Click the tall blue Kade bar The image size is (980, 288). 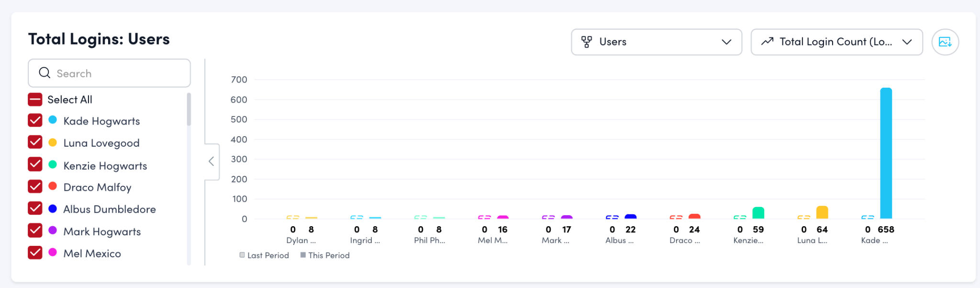886,153
